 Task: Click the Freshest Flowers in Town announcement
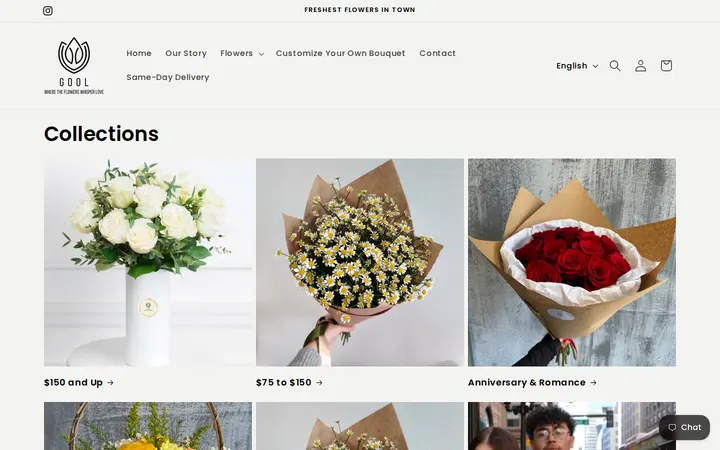pos(360,10)
